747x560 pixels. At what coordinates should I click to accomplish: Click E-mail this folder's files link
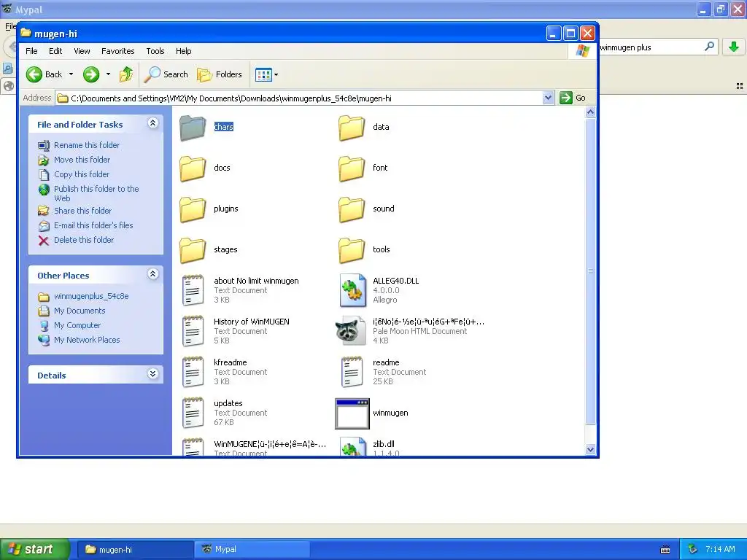(x=93, y=225)
